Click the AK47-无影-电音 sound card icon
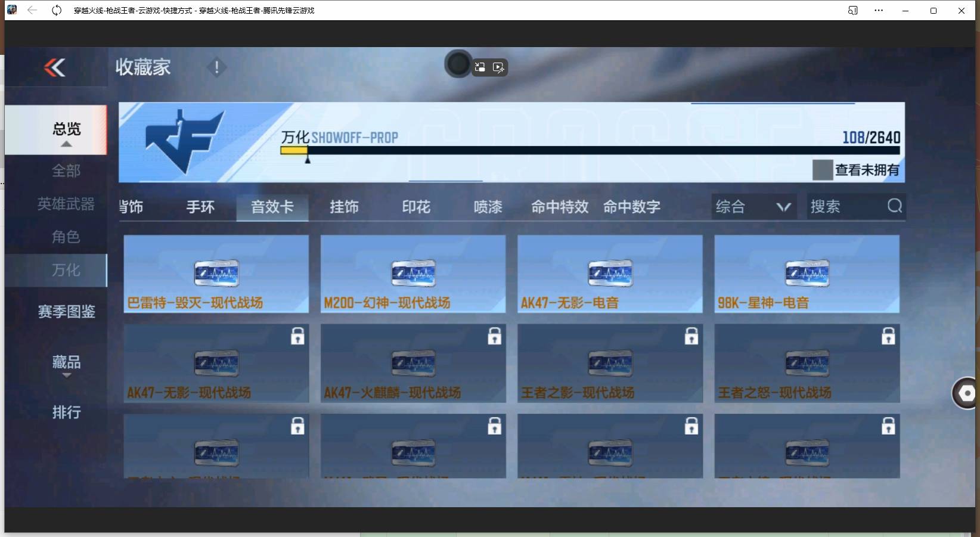This screenshot has height=537, width=980. [x=610, y=274]
